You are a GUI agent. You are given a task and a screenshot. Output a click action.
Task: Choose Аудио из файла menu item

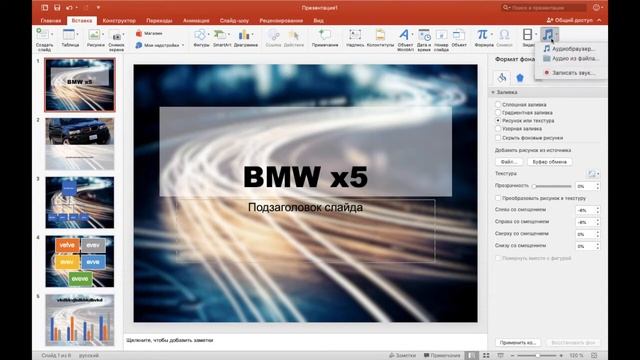pyautogui.click(x=570, y=58)
